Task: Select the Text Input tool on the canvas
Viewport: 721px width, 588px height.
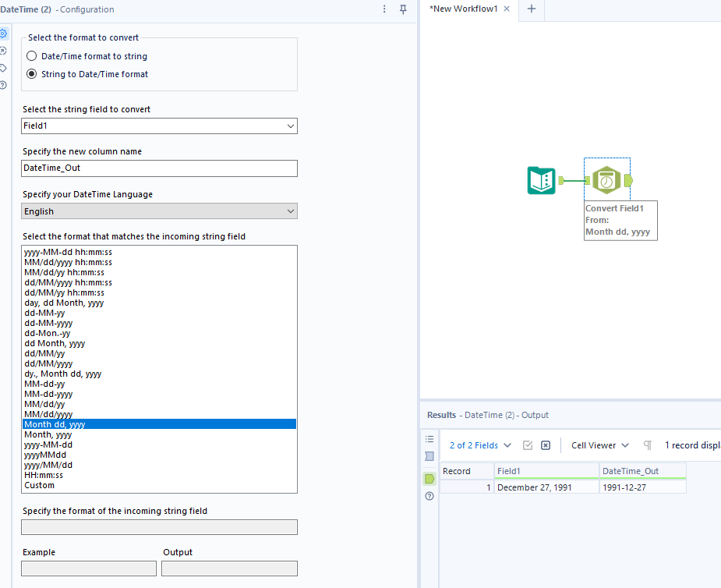Action: pyautogui.click(x=540, y=180)
